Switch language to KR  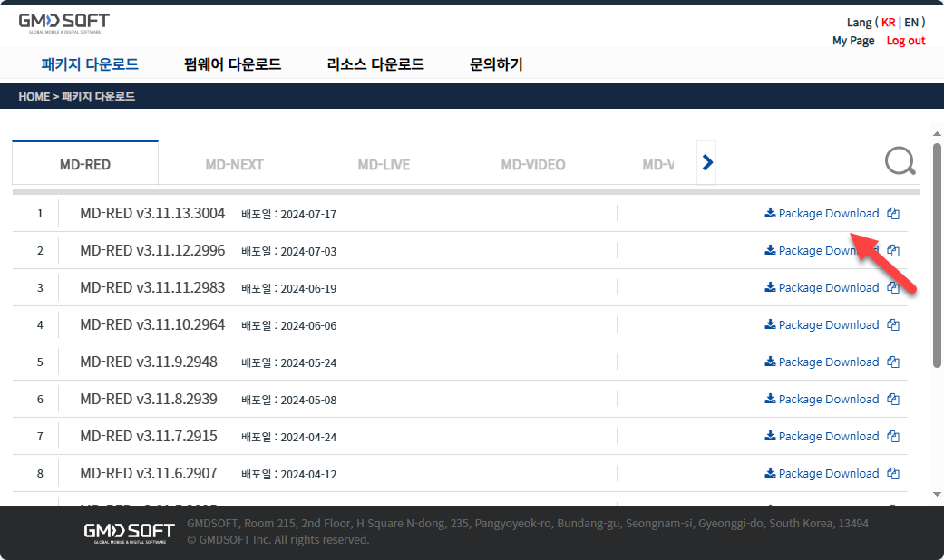(888, 23)
